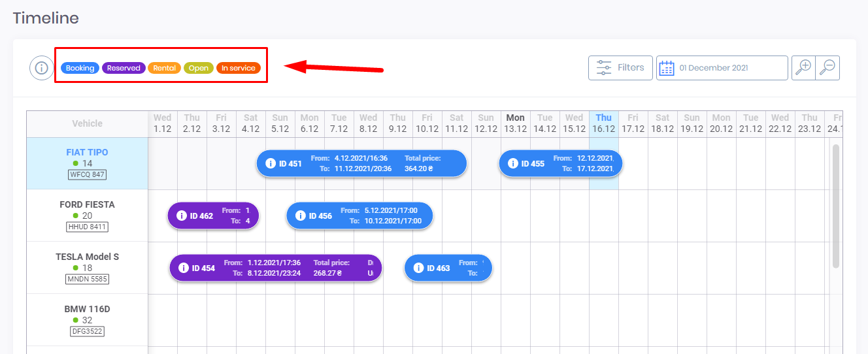Click the vertical scrollbar of the timeline
This screenshot has width=868, height=354.
coord(836,206)
